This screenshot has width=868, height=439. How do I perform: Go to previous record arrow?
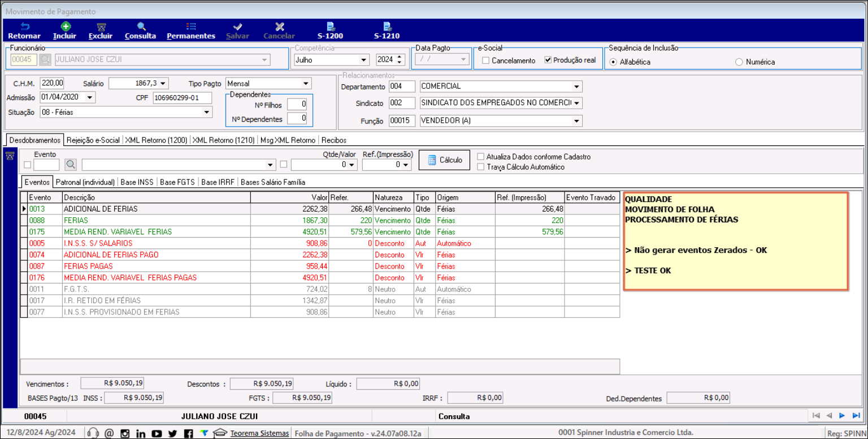[x=829, y=416]
